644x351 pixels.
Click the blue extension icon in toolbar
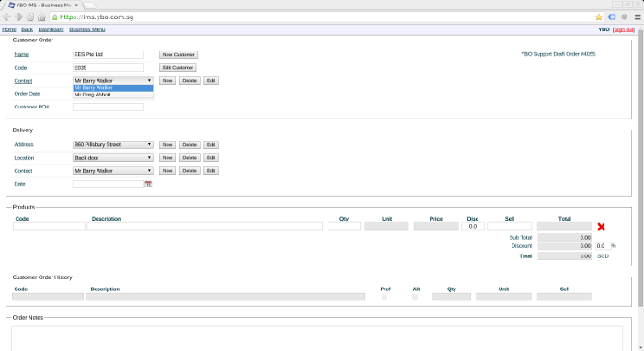612,17
